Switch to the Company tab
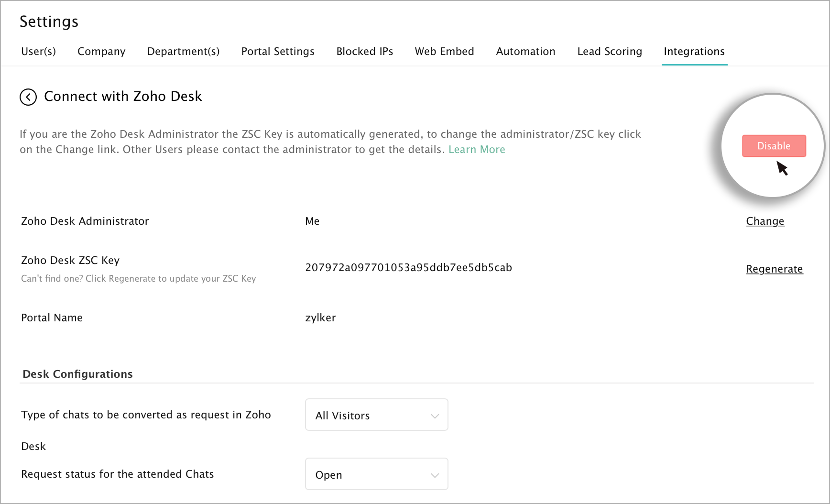This screenshot has height=504, width=830. [101, 52]
